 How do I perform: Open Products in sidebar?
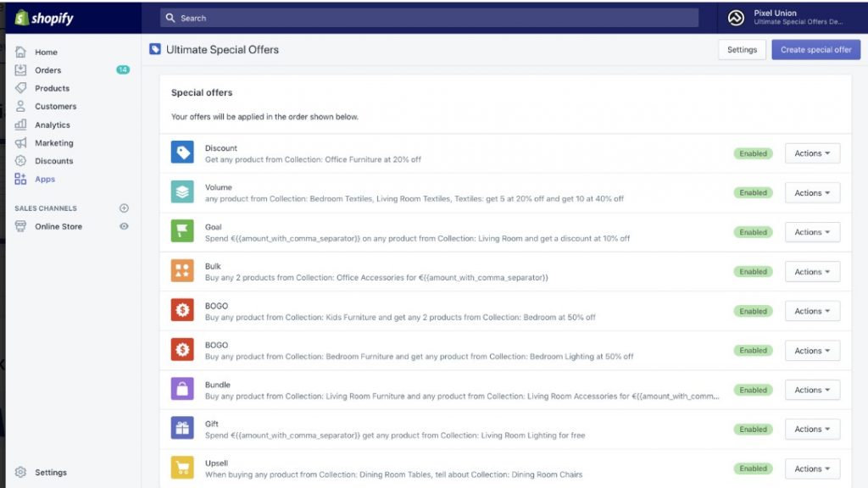[x=52, y=88]
